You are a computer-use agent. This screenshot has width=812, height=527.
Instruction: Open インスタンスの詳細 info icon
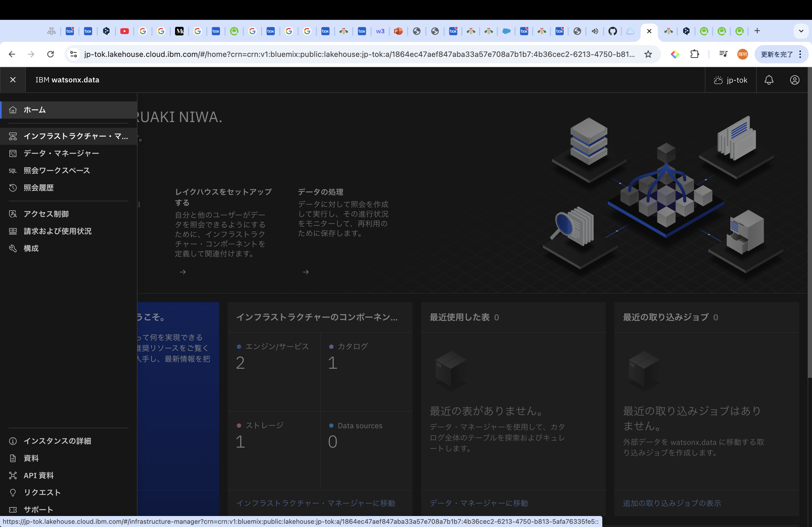tap(13, 441)
